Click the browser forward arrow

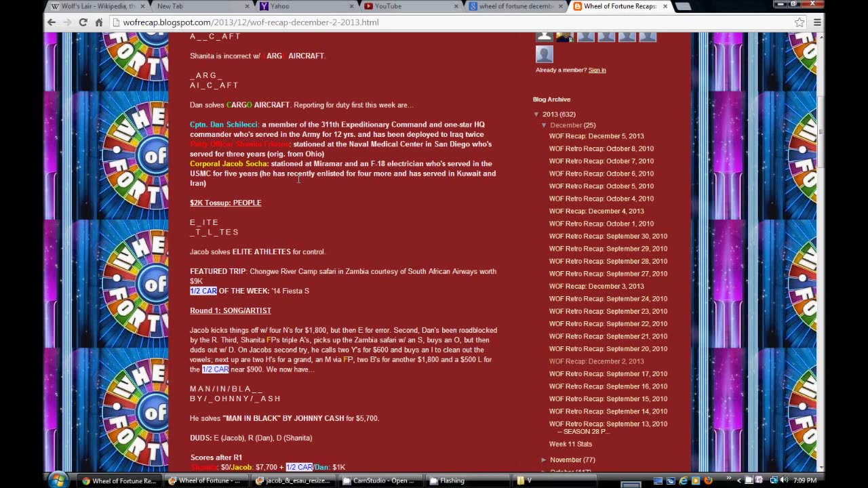[x=67, y=22]
